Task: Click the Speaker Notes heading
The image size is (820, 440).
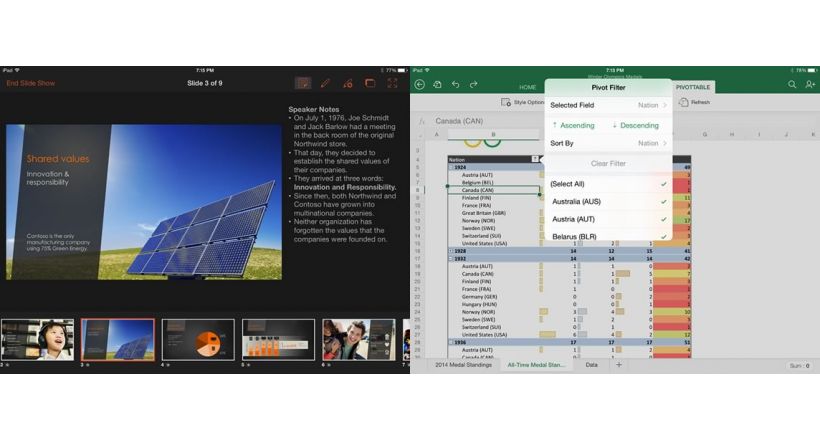Action: (x=314, y=109)
